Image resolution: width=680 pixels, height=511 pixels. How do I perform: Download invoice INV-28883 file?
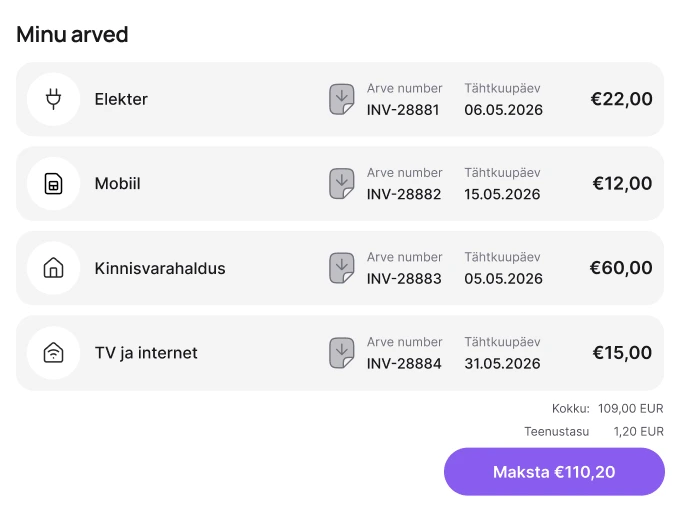click(x=342, y=268)
